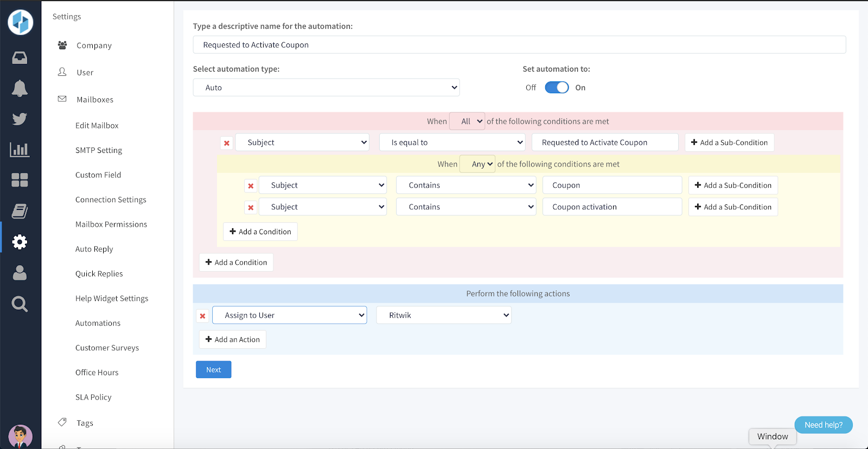This screenshot has height=449, width=868.
Task: Change the 'All' conditions selector
Action: [467, 121]
